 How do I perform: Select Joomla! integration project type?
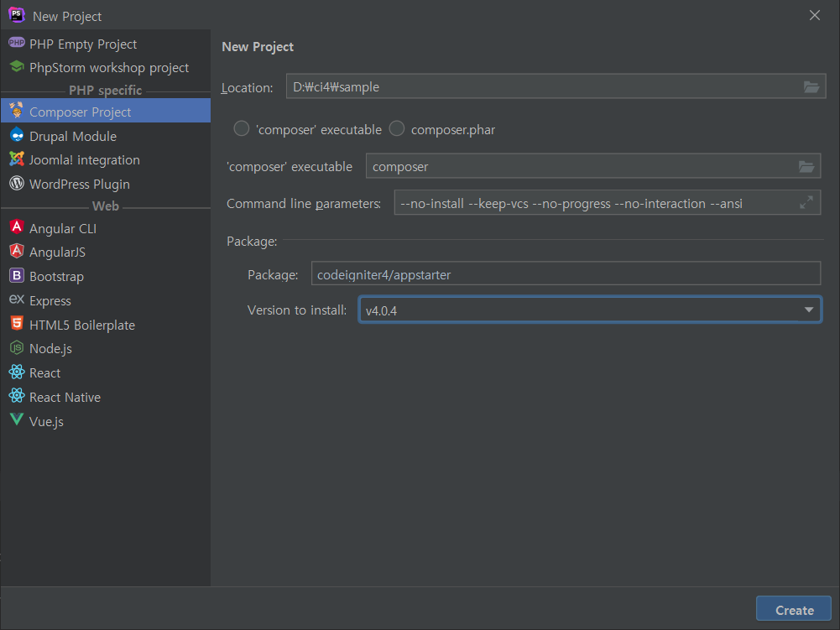[106, 159]
